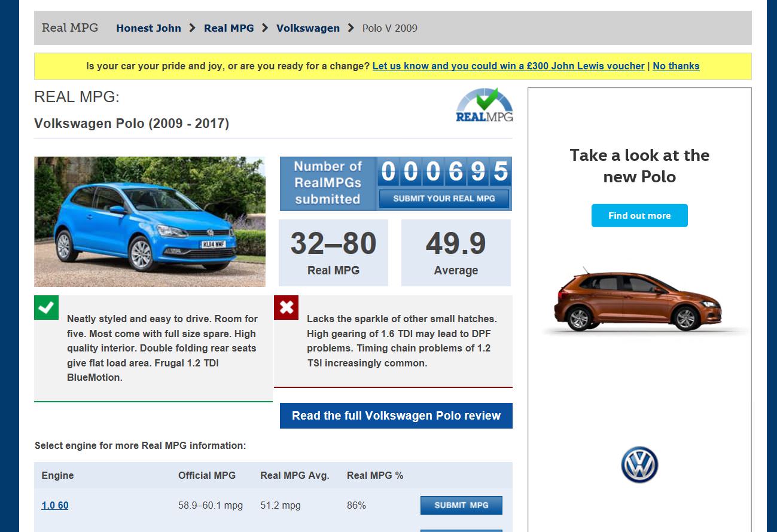Click the Submit Your Real MPG button
Viewport: 777px width, 532px height.
click(444, 198)
